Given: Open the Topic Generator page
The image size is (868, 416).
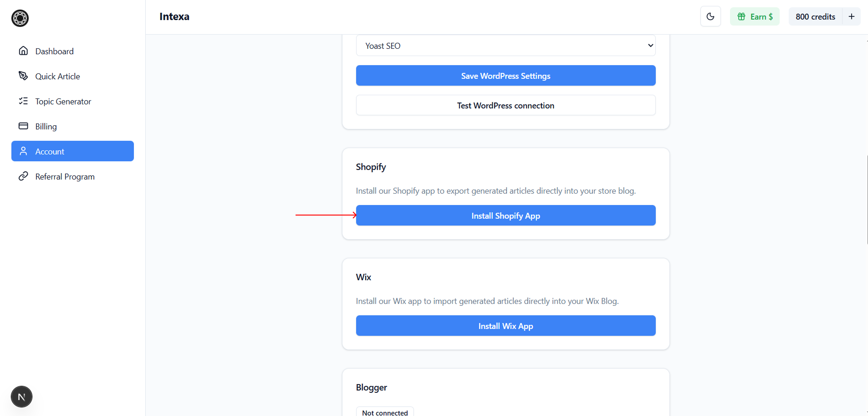Looking at the screenshot, I should point(63,102).
